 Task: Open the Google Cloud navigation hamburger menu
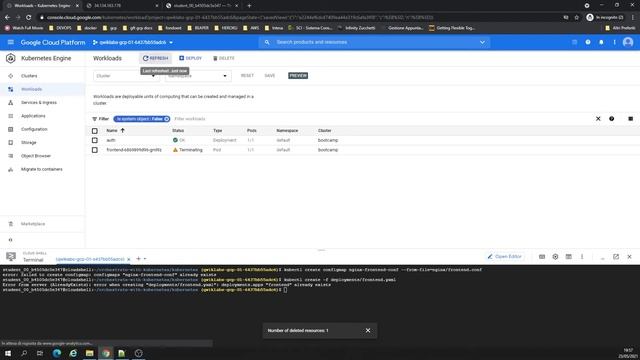click(x=11, y=42)
